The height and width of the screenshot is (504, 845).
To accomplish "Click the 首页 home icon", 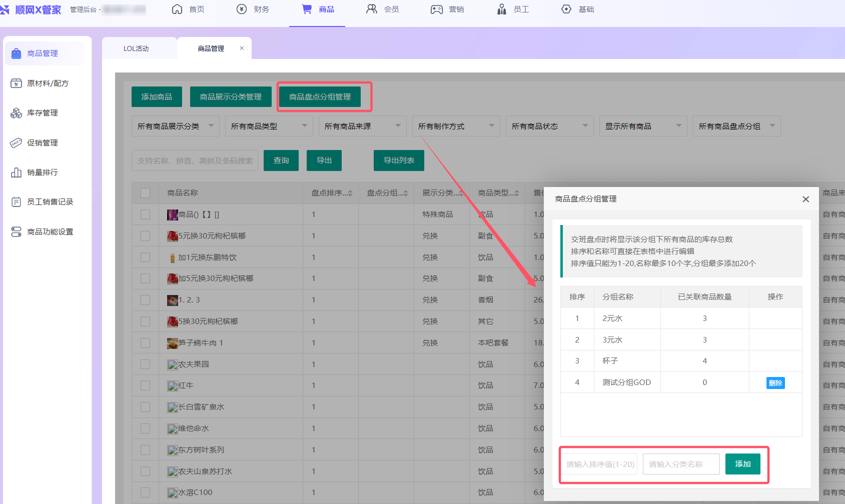I will (177, 9).
